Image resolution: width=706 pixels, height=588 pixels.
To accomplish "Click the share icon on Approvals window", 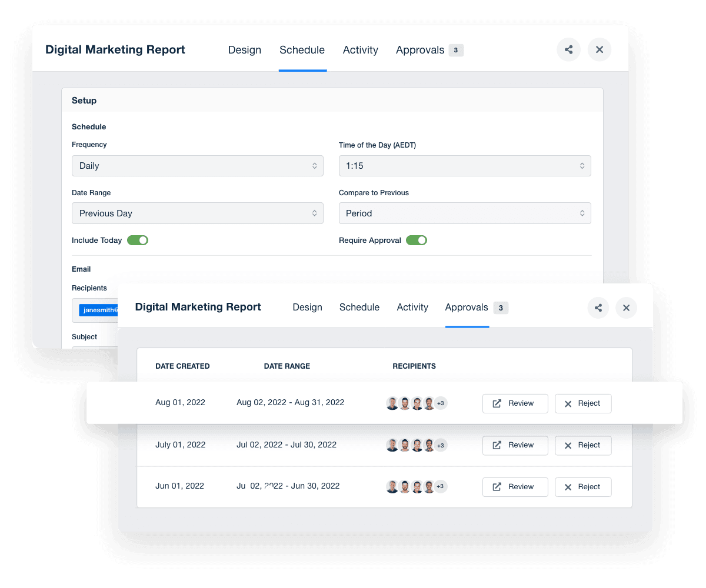I will coord(598,308).
